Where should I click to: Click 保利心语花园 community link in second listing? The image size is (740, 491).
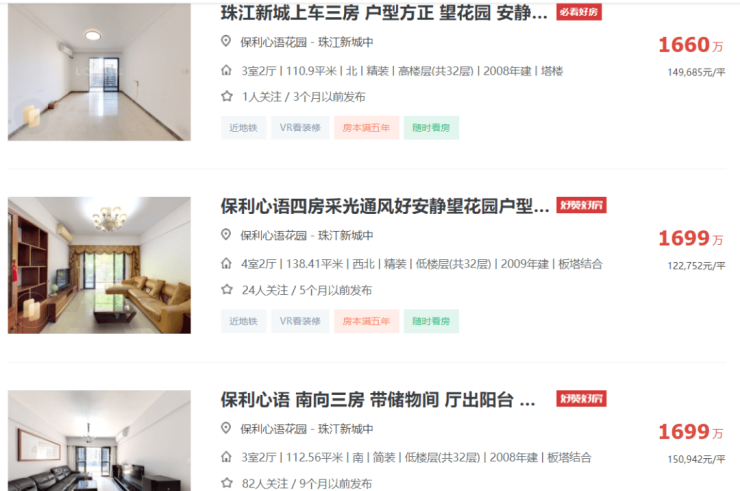[274, 235]
